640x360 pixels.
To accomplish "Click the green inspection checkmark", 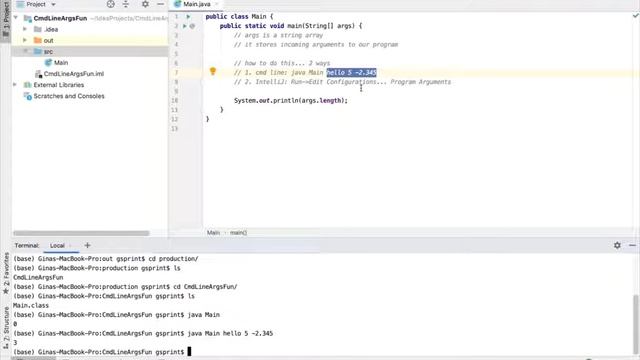I will pos(636,16).
